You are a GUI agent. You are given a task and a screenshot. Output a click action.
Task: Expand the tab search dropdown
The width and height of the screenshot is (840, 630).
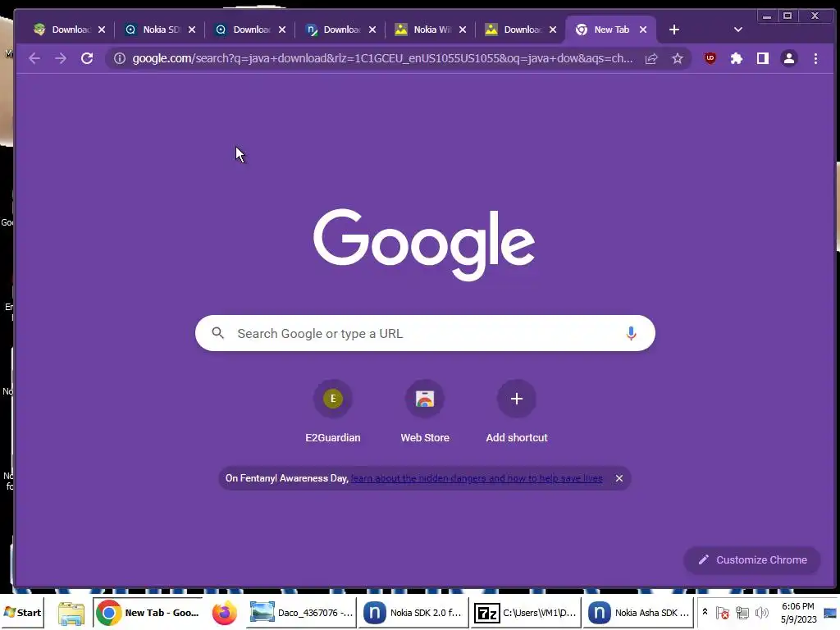pos(738,30)
